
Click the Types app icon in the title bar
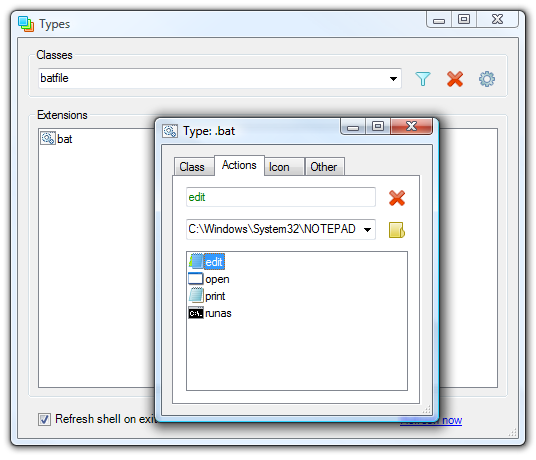point(26,24)
